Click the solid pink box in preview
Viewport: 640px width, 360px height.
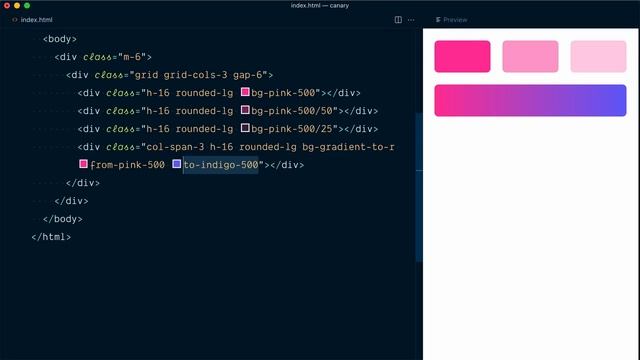click(462, 56)
